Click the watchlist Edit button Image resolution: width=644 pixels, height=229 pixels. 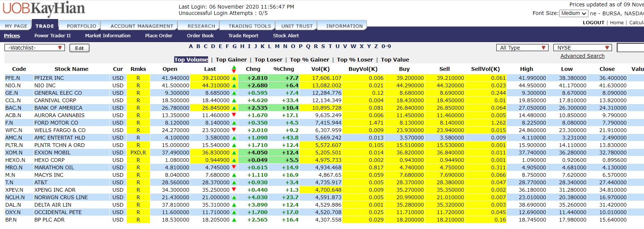tap(79, 48)
